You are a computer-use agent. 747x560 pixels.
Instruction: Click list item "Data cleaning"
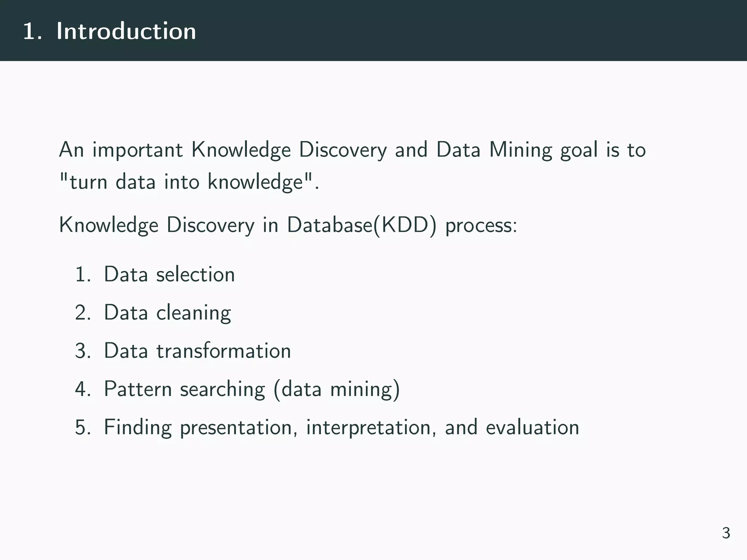coord(167,313)
